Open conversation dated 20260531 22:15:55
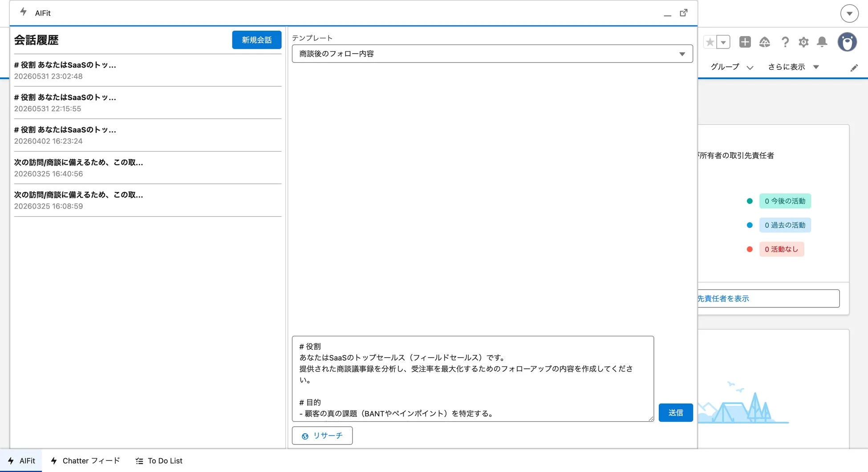868x472 pixels. pos(148,103)
